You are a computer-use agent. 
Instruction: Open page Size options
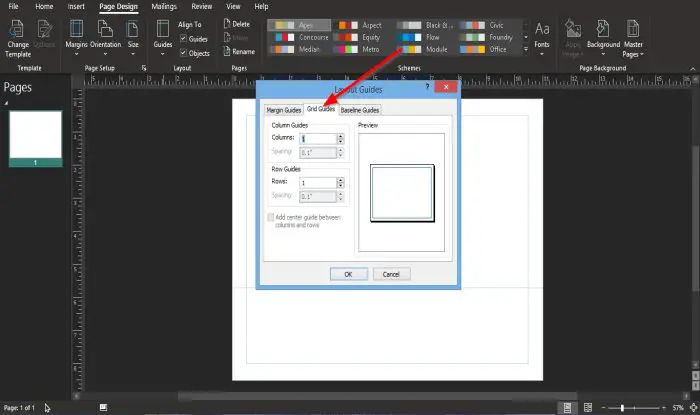(x=133, y=39)
